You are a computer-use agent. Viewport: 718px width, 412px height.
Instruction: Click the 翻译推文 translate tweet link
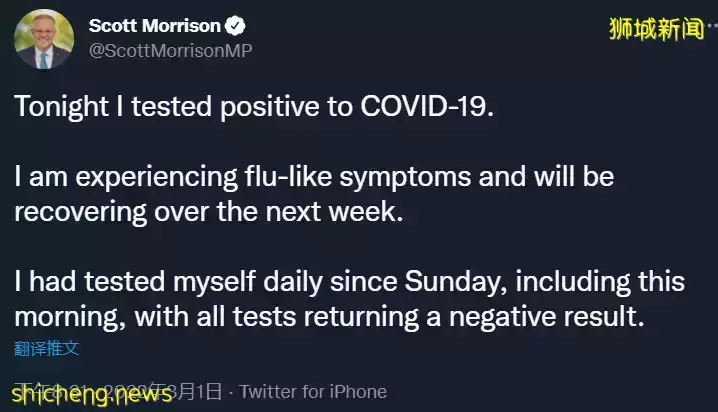pos(46,349)
